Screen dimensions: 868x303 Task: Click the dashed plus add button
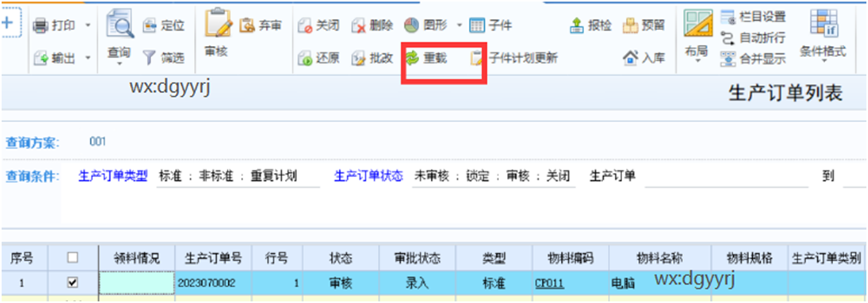[10, 23]
